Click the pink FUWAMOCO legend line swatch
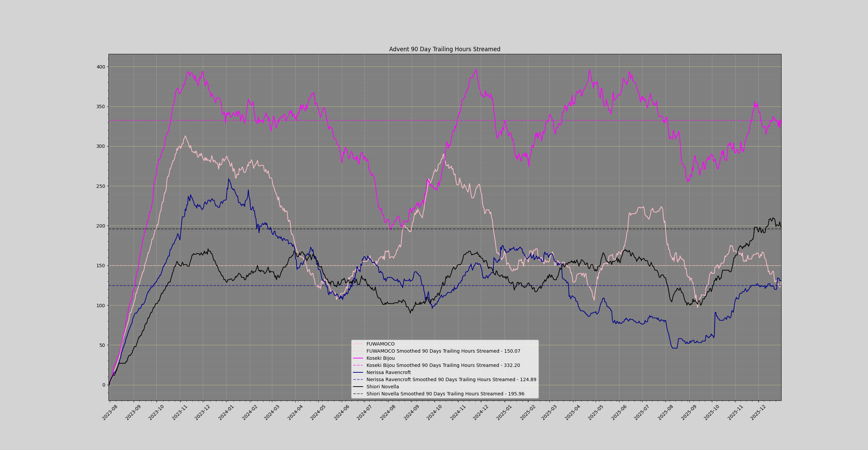The height and width of the screenshot is (450, 868). tap(358, 344)
